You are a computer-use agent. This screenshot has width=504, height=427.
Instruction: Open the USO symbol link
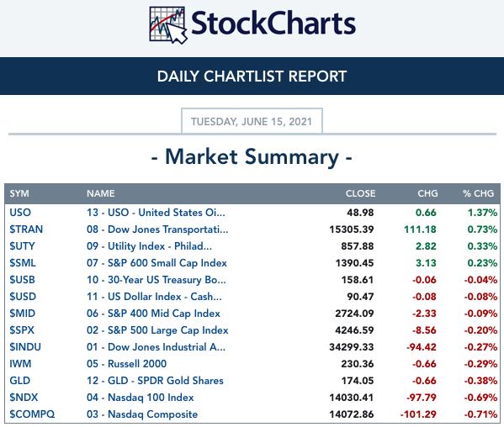[x=20, y=213]
